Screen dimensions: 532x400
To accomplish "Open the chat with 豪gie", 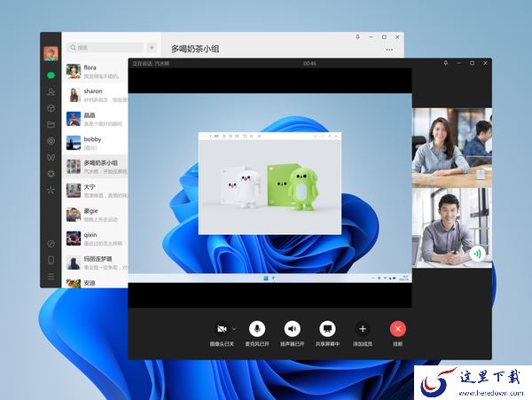I will point(97,215).
